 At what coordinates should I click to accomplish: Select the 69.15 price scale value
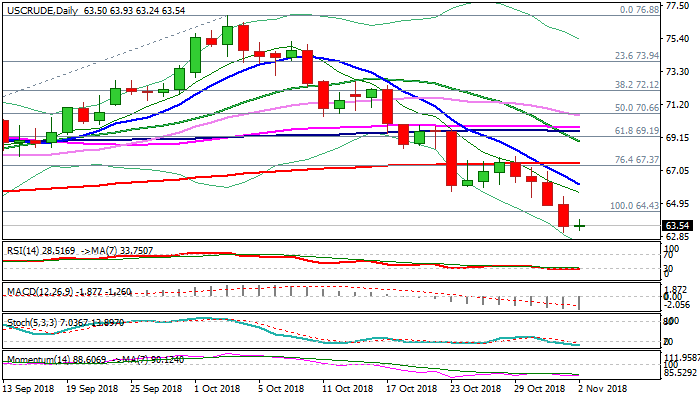677,138
